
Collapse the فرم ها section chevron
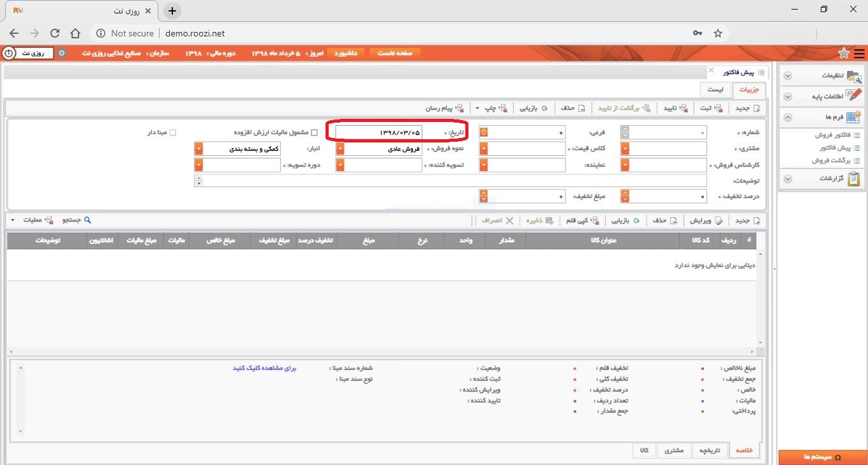(788, 118)
